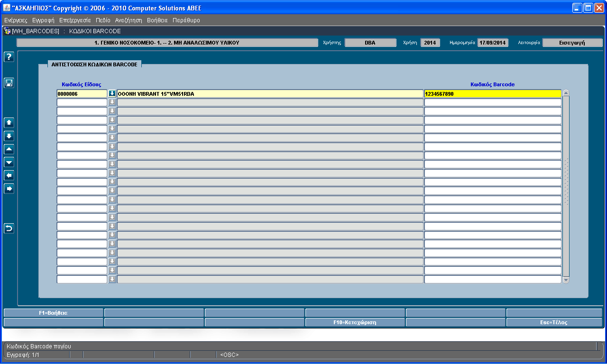Image resolution: width=607 pixels, height=364 pixels.
Task: Open Επεξεργασία menu
Action: [75, 20]
